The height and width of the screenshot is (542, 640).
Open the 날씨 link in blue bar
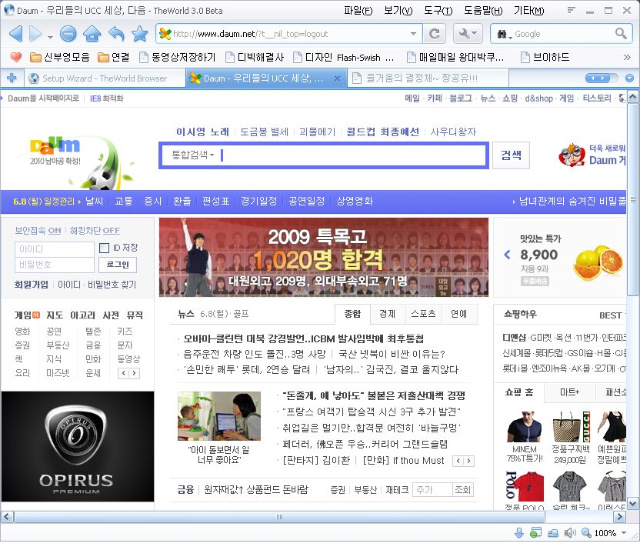pyautogui.click(x=94, y=201)
